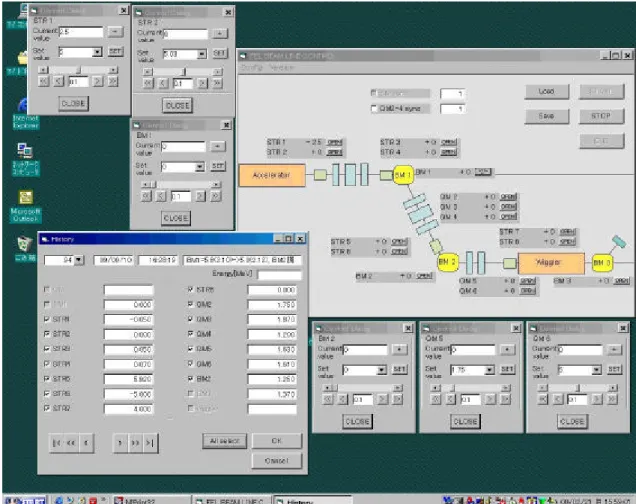Open the Config menu in beamline window
This screenshot has height=504, width=636.
click(x=252, y=67)
